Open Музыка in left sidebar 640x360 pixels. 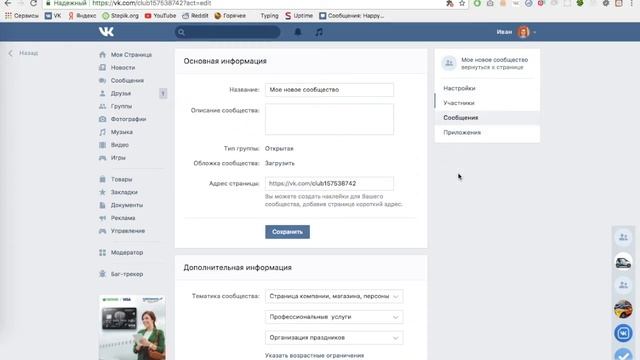click(122, 132)
